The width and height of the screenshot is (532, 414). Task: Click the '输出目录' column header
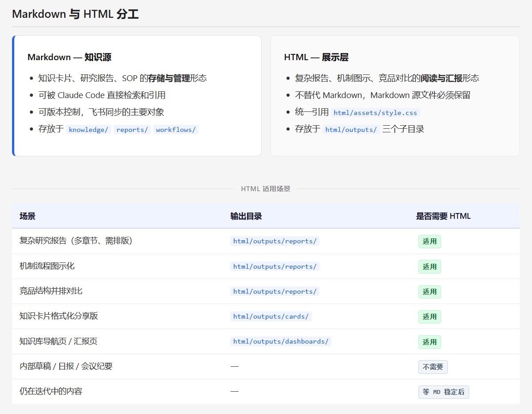(x=246, y=216)
